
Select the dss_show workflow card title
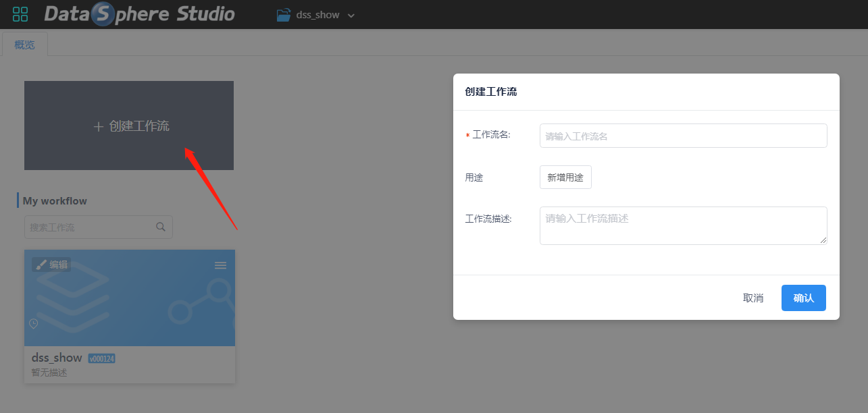(56, 358)
